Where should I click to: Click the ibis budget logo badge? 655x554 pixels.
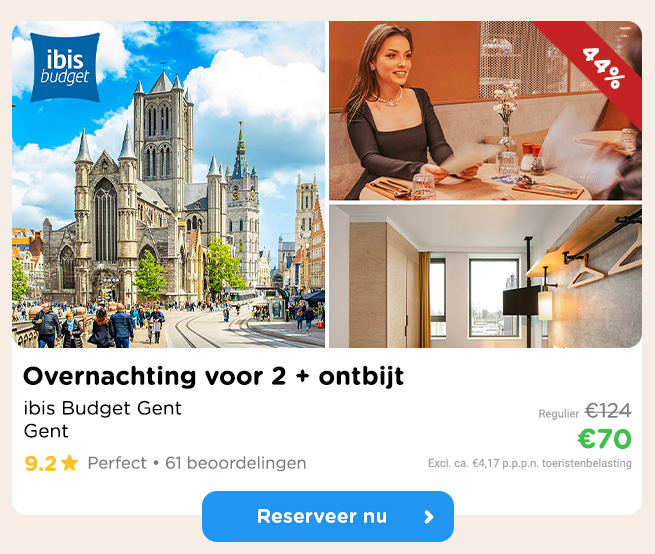click(65, 67)
